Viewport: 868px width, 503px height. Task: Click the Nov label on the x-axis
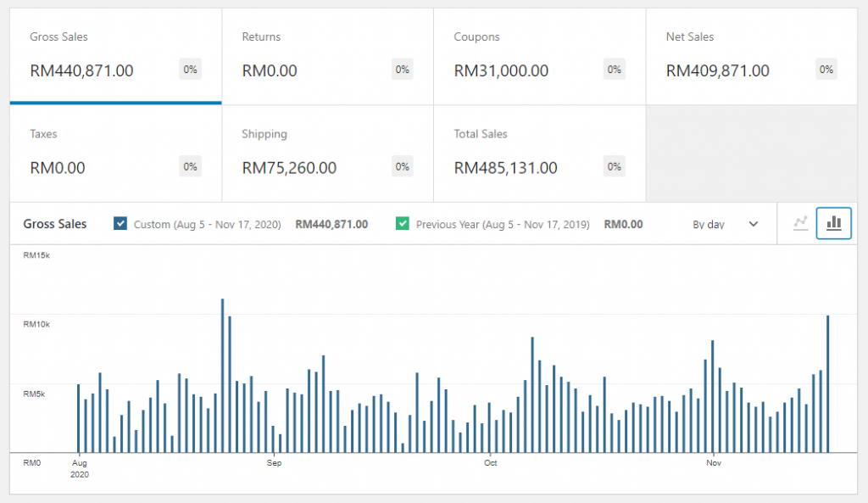pos(714,462)
